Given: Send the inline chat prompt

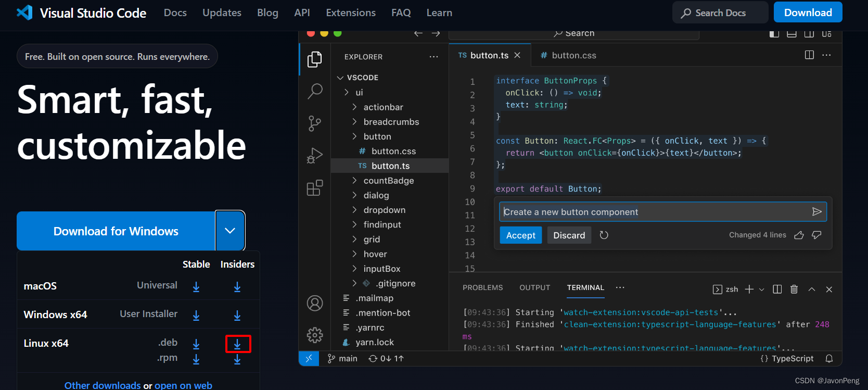Looking at the screenshot, I should (x=816, y=211).
